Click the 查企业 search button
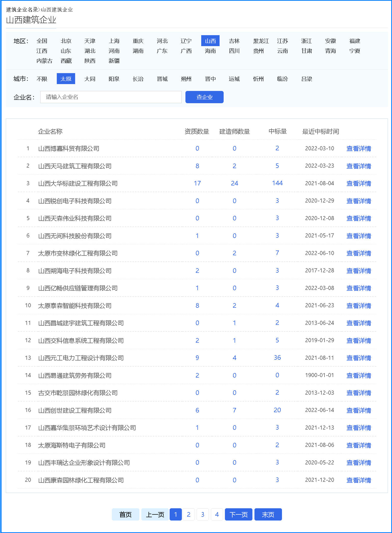Image resolution: width=392 pixels, height=533 pixels. pyautogui.click(x=204, y=97)
